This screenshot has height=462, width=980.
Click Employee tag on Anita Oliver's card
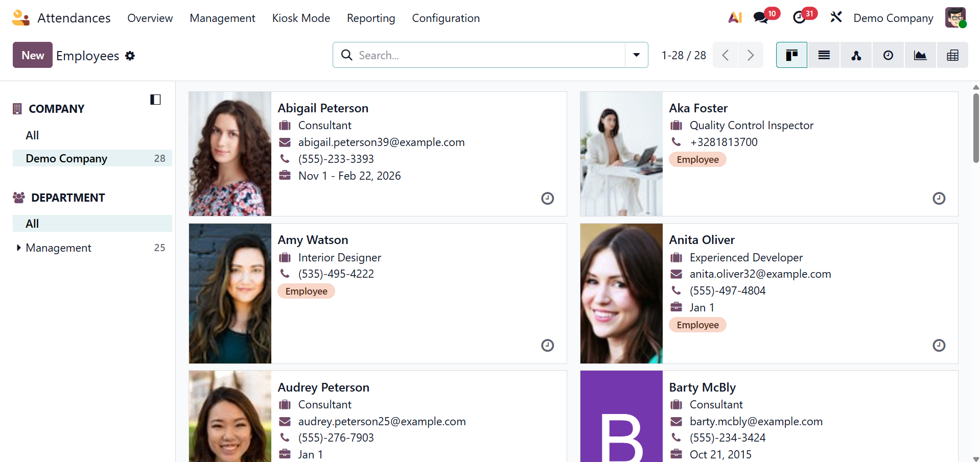697,325
